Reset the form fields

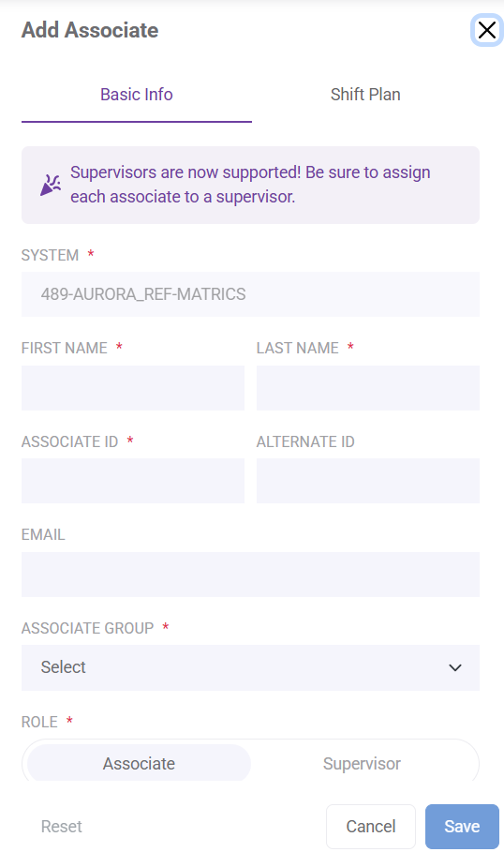coord(61,826)
